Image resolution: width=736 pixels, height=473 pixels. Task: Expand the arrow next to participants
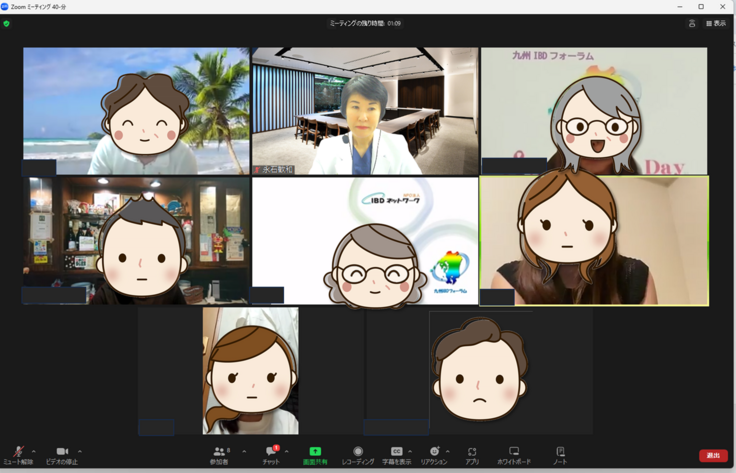coord(244,451)
